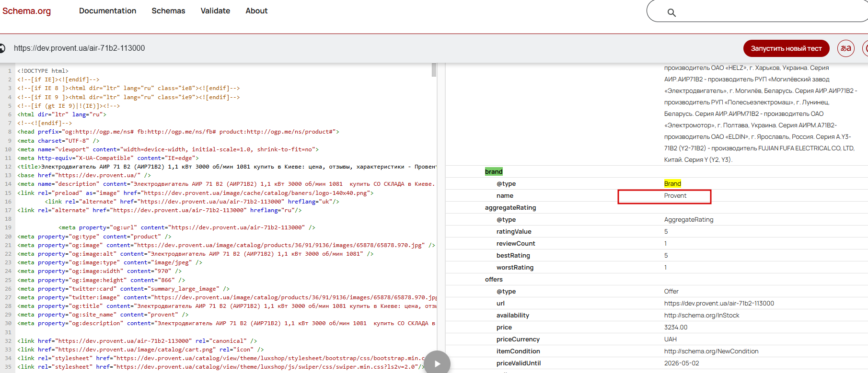Click the title tag code line
868x373 pixels.
[x=227, y=167]
